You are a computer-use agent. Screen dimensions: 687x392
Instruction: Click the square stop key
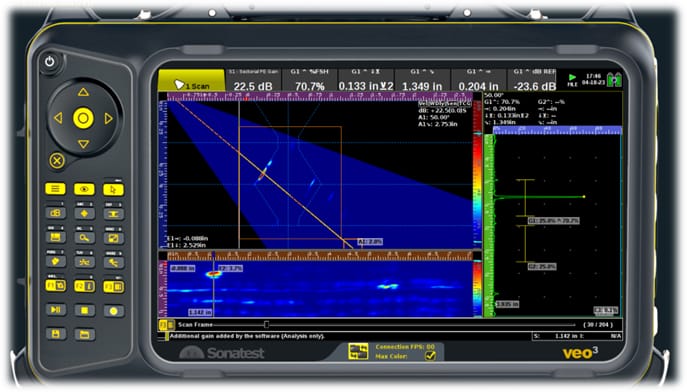[x=85, y=310]
